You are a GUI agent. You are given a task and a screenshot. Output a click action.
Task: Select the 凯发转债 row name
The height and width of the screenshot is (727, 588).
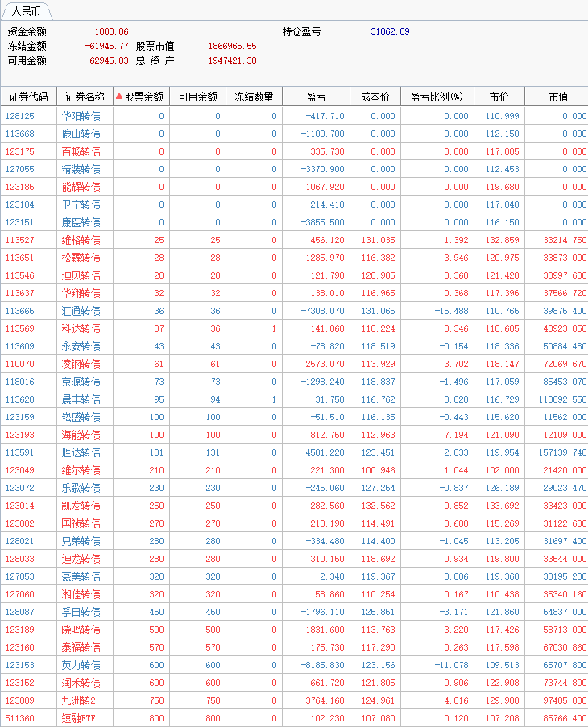coord(81,506)
